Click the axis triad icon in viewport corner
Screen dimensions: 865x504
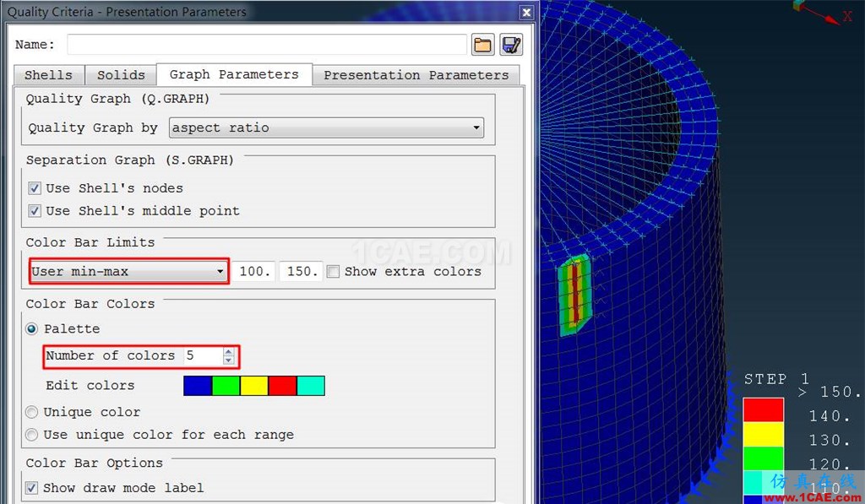click(822, 12)
